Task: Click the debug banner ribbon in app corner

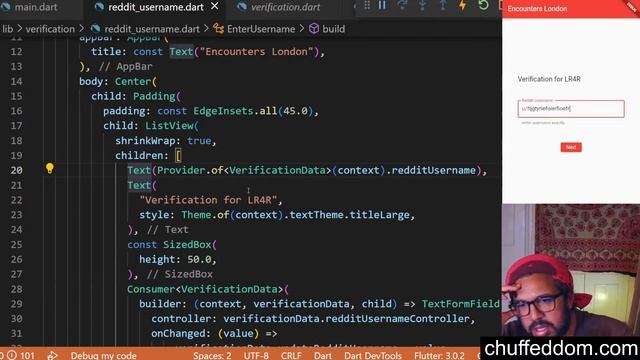Action: 632,7
